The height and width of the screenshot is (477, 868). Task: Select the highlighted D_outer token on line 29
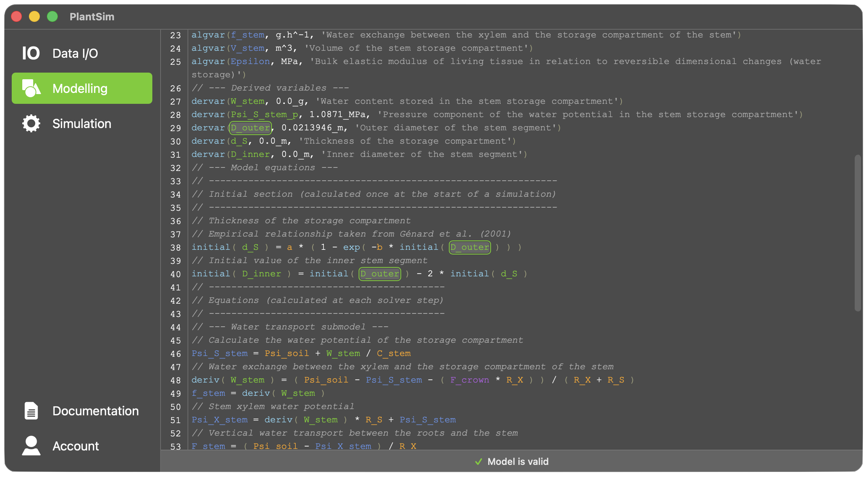tap(250, 128)
